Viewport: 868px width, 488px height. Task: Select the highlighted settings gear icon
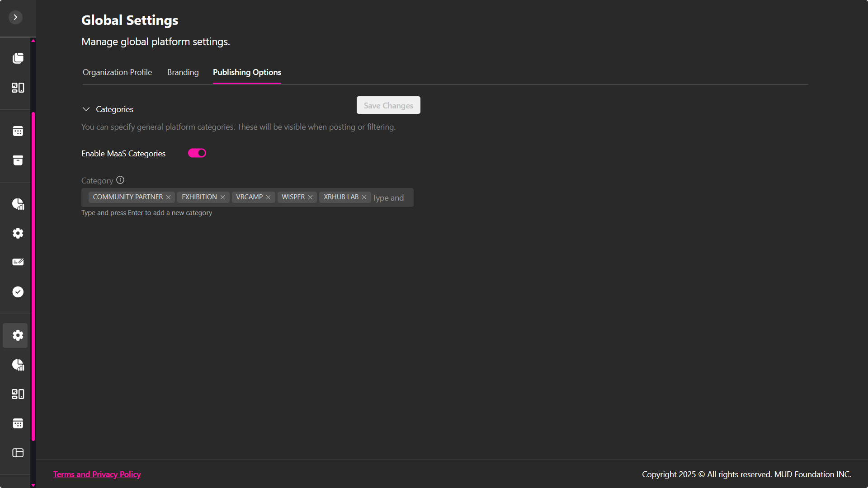click(18, 335)
